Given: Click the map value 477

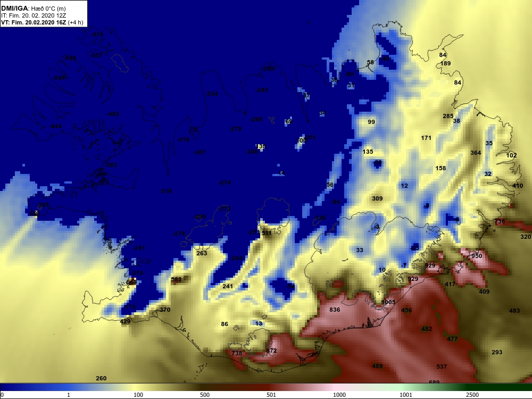Looking at the screenshot, I should pyautogui.click(x=452, y=338).
